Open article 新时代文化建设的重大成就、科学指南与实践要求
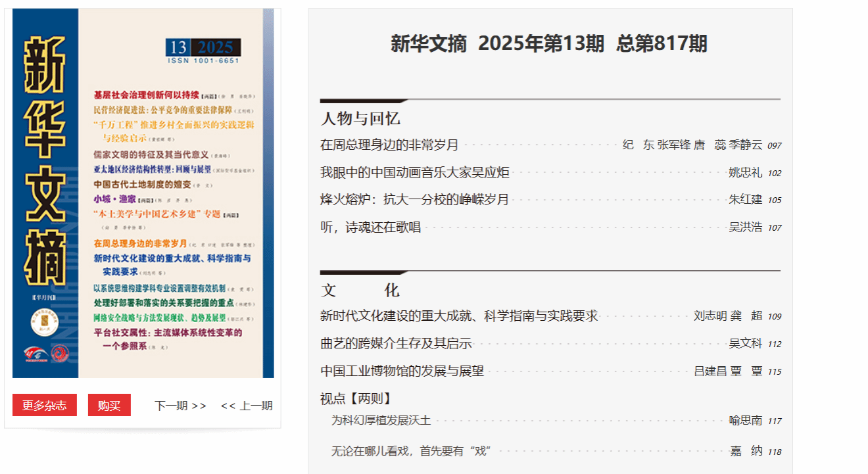Image resolution: width=868 pixels, height=474 pixels. 459,316
